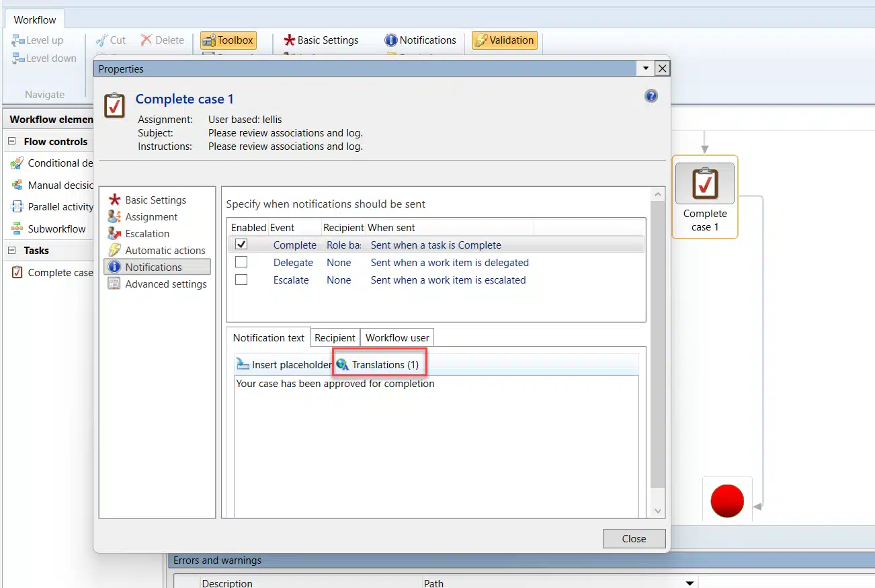Open the Toolbox from the toolbar
The height and width of the screenshot is (588, 875).
click(x=228, y=40)
